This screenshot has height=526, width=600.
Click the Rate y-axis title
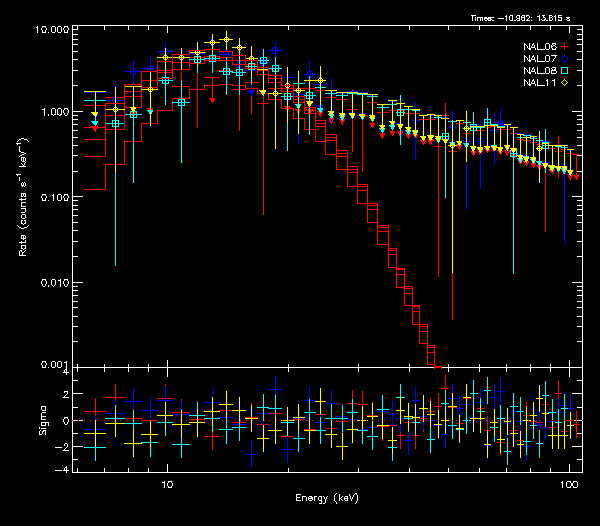22,200
